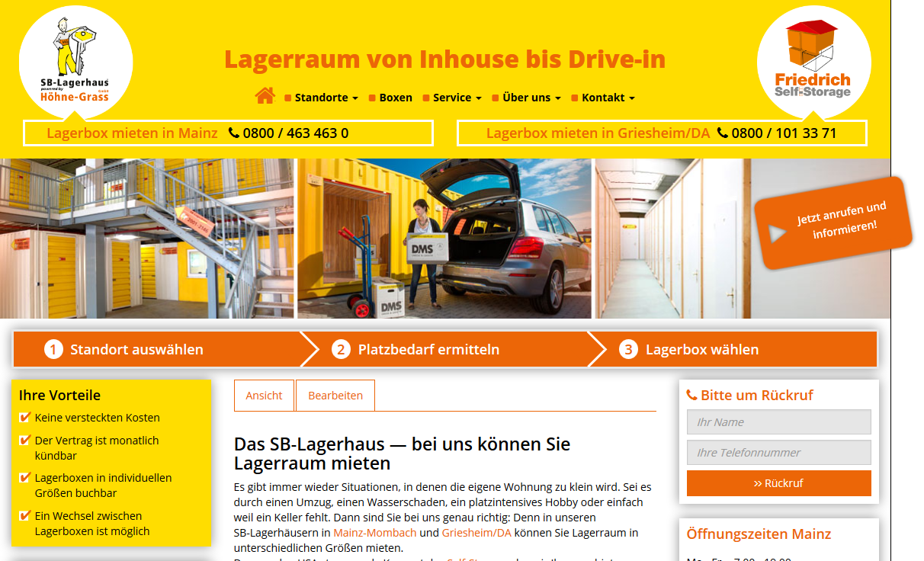Open the Friedrich Self-Storage logo
Image resolution: width=924 pixels, height=561 pixels.
tap(813, 63)
